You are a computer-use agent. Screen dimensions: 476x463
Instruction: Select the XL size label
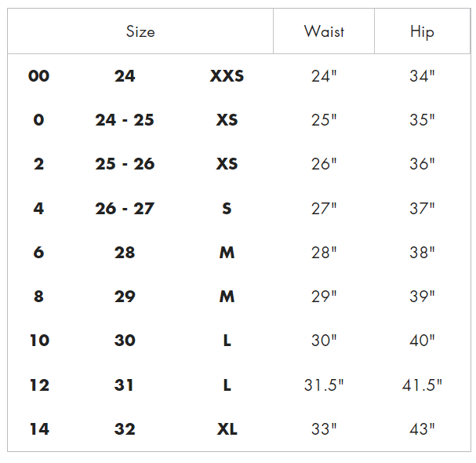pos(227,429)
